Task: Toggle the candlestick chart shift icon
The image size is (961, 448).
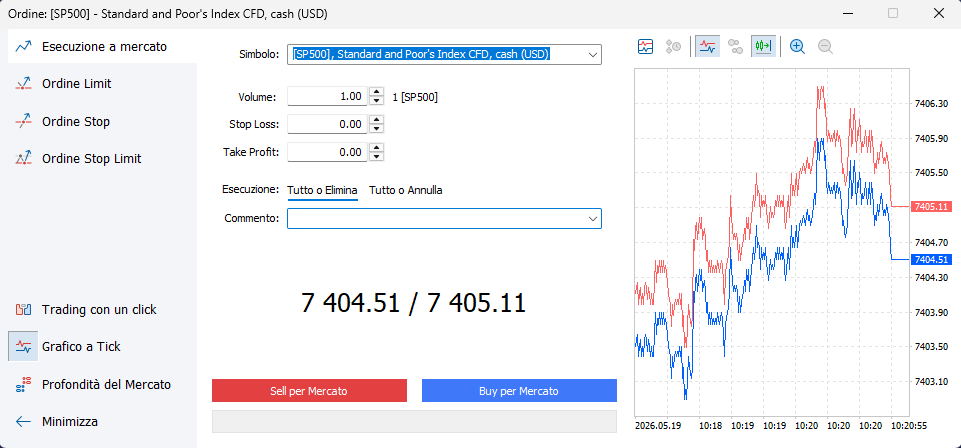Action: [x=764, y=47]
